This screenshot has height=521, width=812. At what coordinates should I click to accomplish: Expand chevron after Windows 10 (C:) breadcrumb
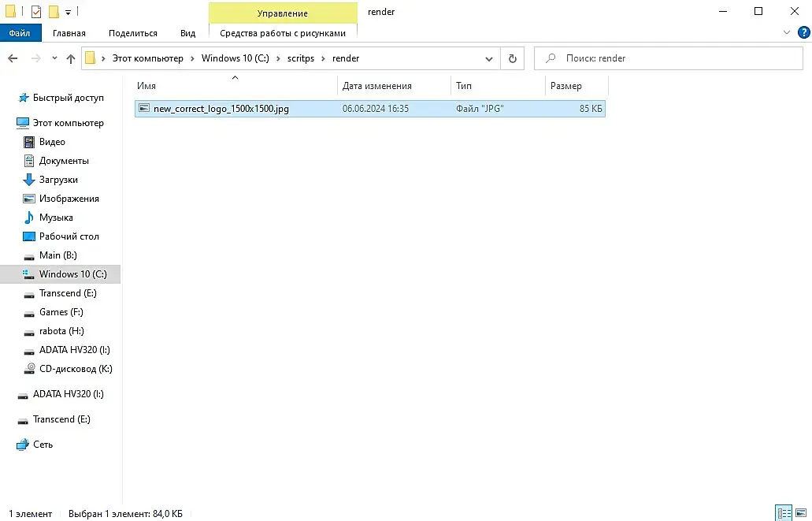click(278, 58)
